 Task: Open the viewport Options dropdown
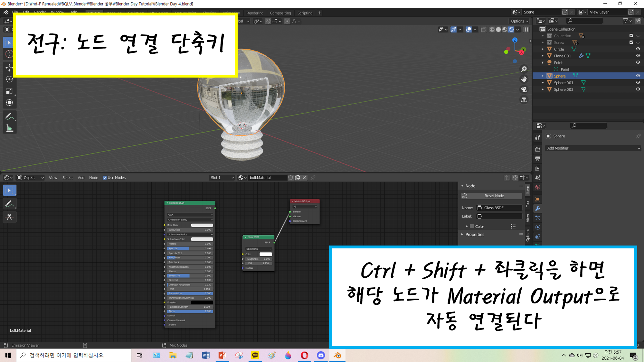[x=520, y=21]
